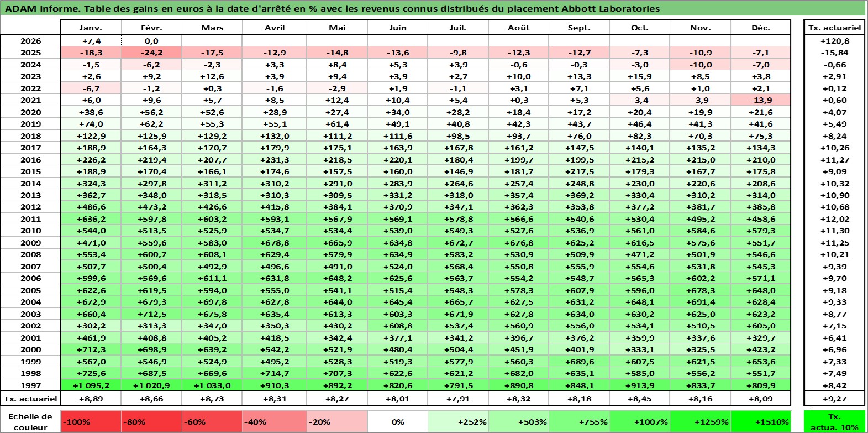
Task: Select the 2016 row label
Action: coord(31,160)
